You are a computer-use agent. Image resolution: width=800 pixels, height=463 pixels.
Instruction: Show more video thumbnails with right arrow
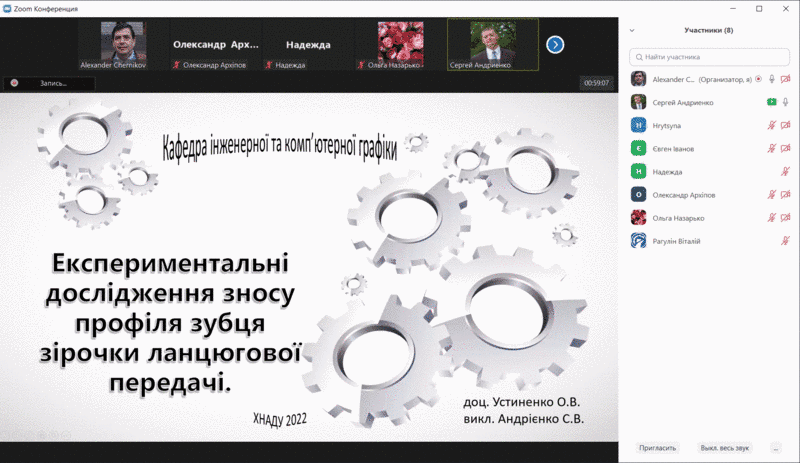pyautogui.click(x=555, y=44)
